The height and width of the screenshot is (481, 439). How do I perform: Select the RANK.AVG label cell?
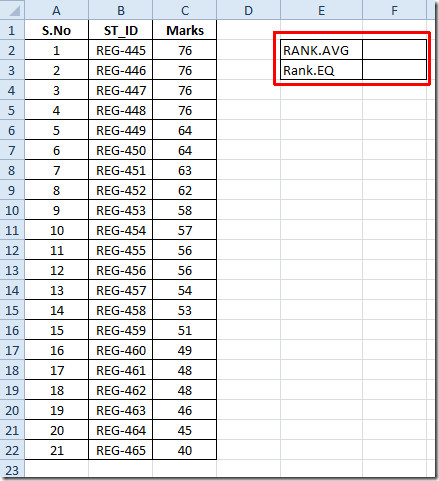pyautogui.click(x=321, y=50)
